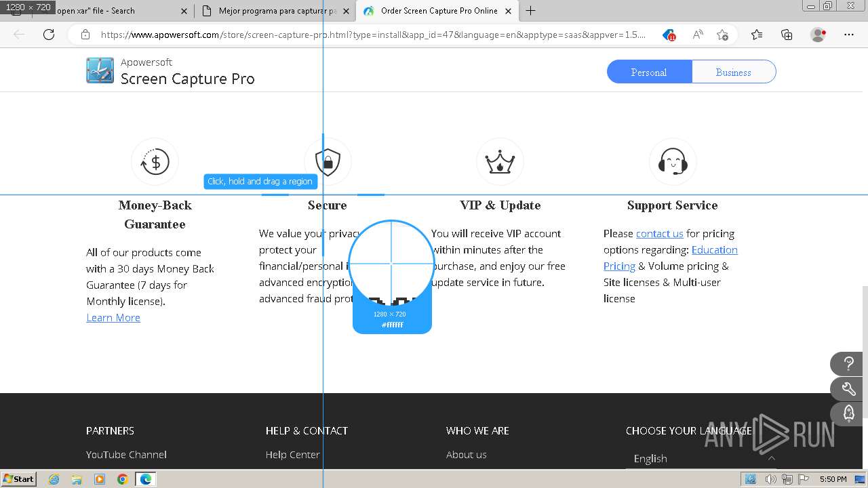Expand the English language dropdown
This screenshot has width=868, height=488.
coord(701,458)
